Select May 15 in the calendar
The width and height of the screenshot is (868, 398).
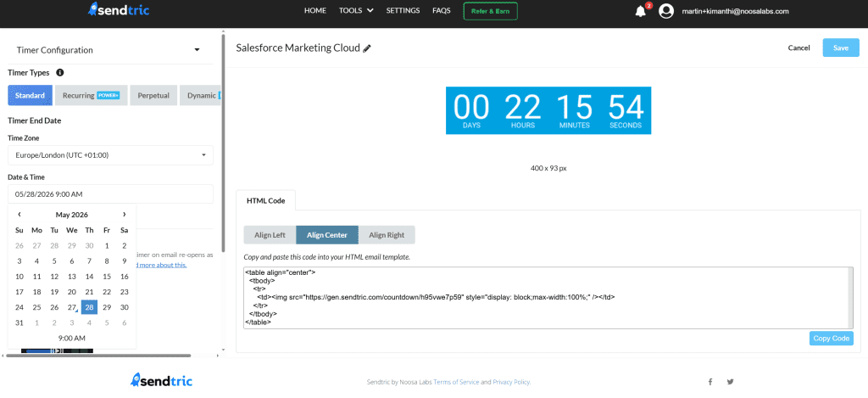point(107,276)
